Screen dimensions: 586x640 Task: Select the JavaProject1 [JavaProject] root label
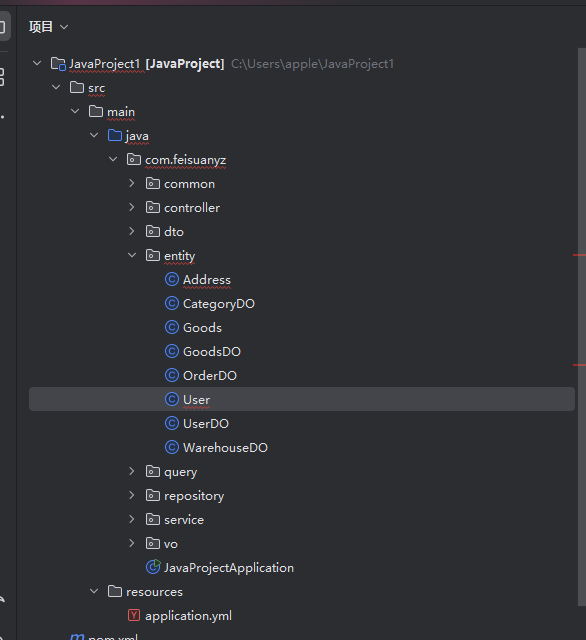(146, 64)
